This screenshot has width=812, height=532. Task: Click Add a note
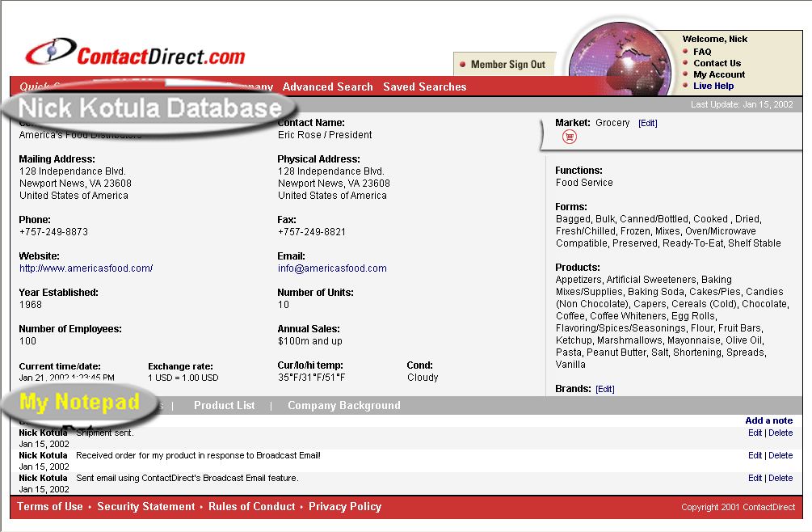(769, 420)
